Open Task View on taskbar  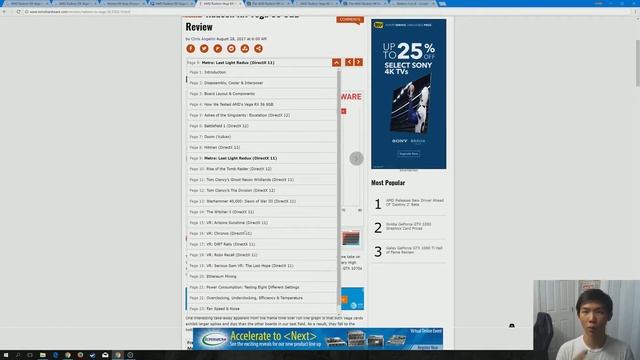(30, 355)
